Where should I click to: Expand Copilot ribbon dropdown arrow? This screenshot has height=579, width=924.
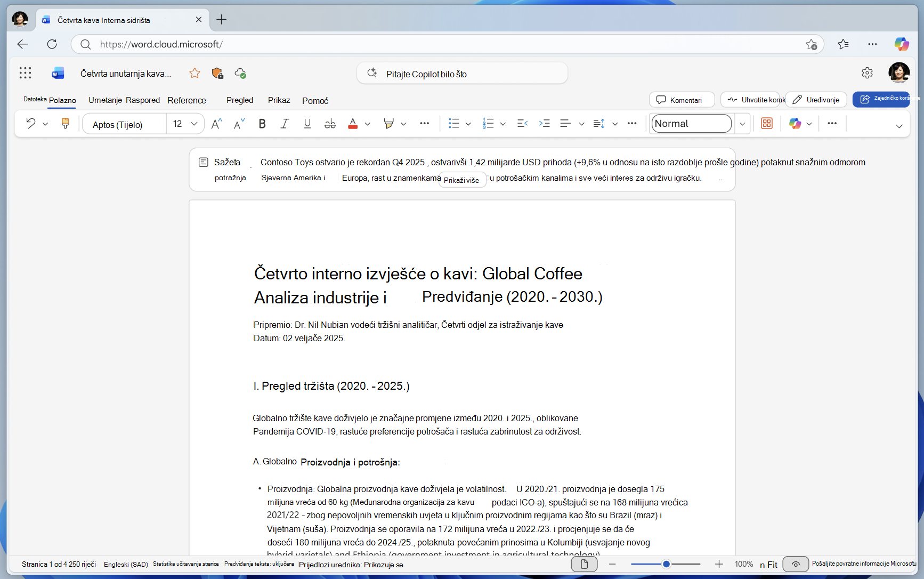(809, 124)
